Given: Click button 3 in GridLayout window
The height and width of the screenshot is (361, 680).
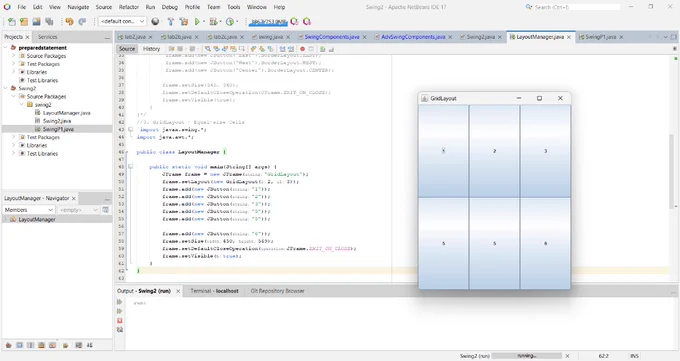Looking at the screenshot, I should (546, 151).
